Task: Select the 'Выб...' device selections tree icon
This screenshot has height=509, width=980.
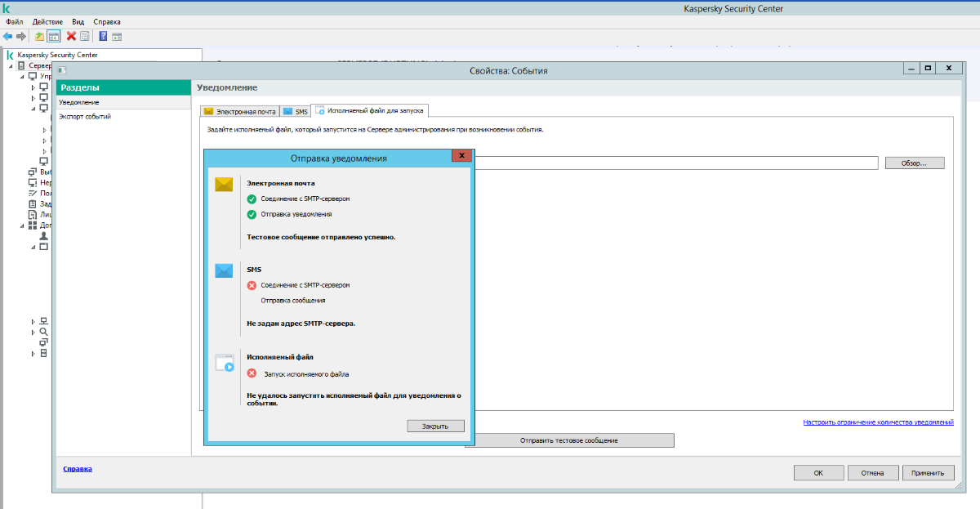Action: click(33, 172)
